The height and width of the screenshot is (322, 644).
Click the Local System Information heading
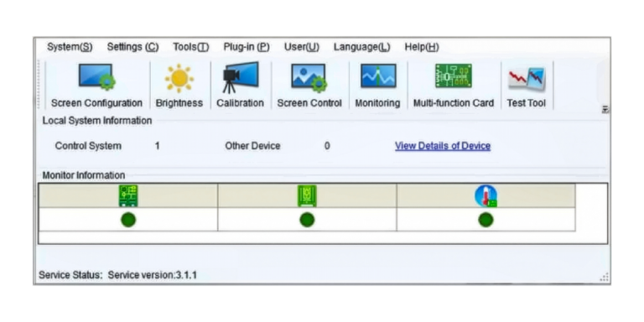(97, 121)
